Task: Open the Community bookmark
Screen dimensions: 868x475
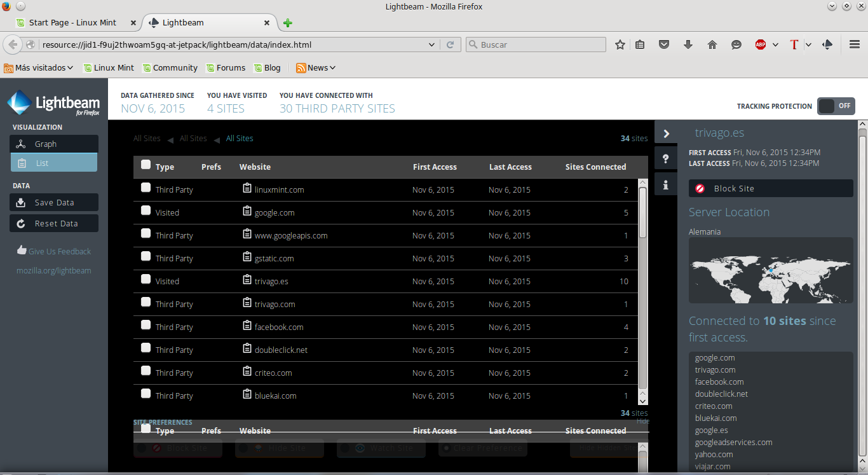Action: 170,67
